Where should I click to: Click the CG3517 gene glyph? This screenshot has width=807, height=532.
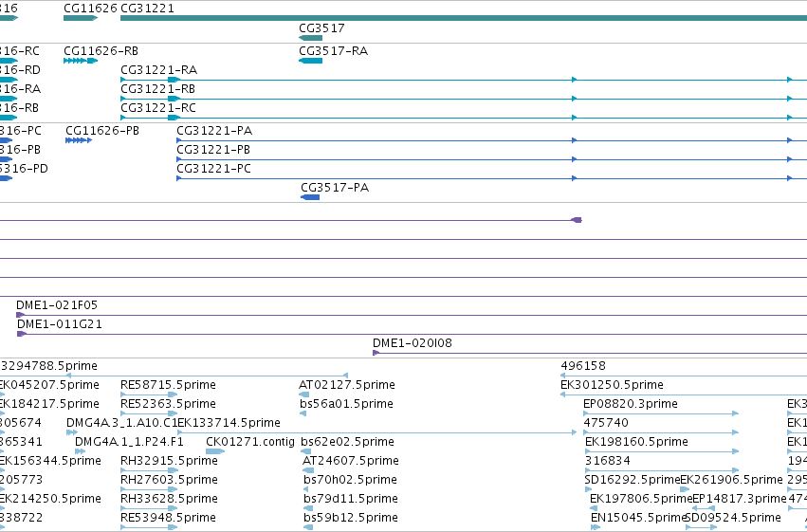point(310,38)
